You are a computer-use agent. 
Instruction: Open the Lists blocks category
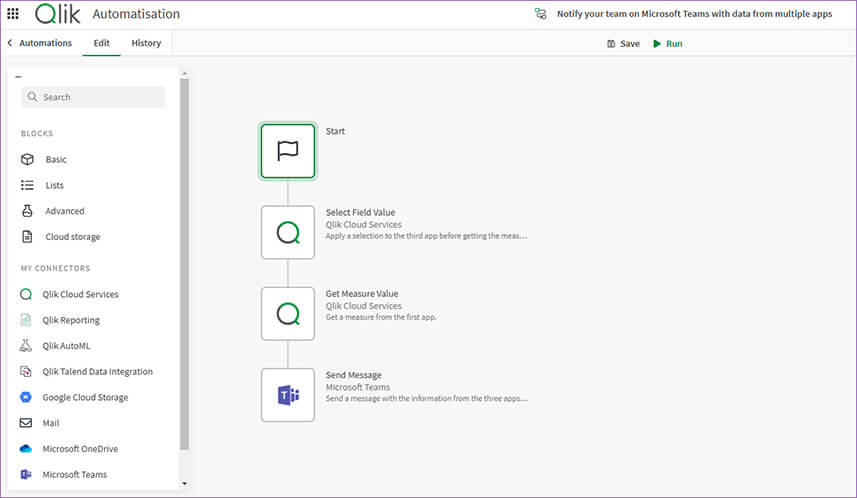(x=55, y=185)
